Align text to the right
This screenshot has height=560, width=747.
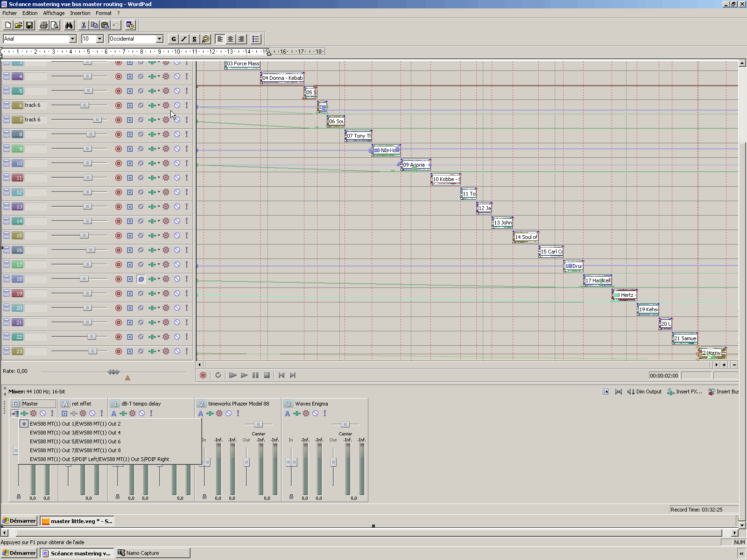point(241,39)
